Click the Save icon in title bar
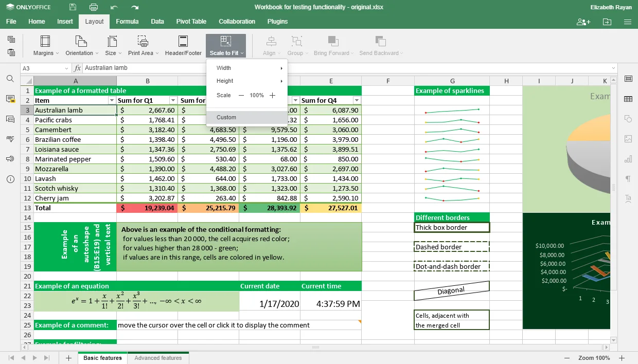Viewport: 638px width, 364px height. tap(73, 7)
